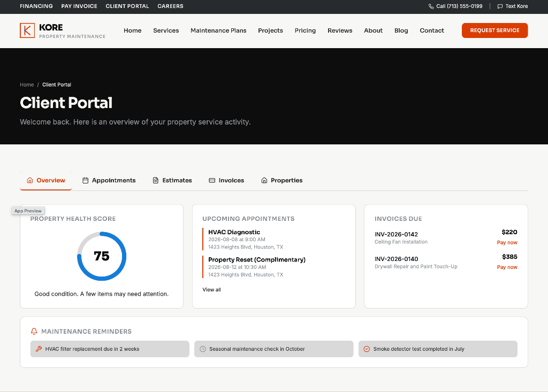Open the About page
This screenshot has height=392, width=548.
click(x=373, y=30)
